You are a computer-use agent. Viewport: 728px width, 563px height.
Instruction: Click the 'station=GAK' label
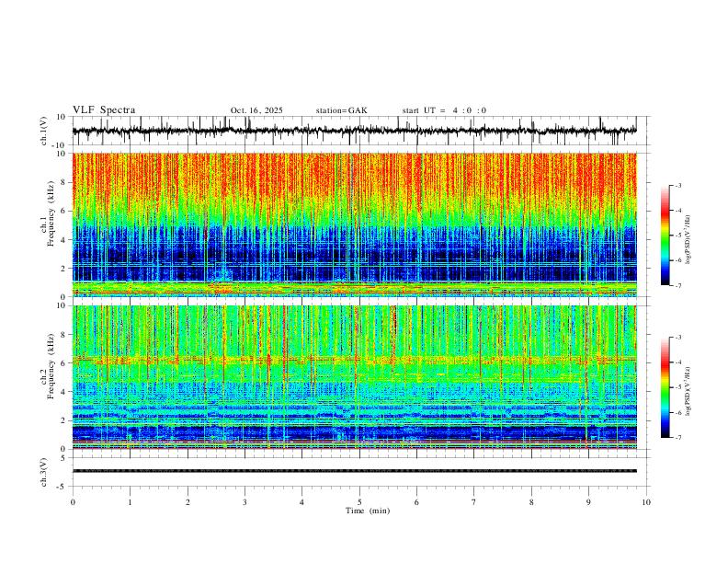click(341, 110)
